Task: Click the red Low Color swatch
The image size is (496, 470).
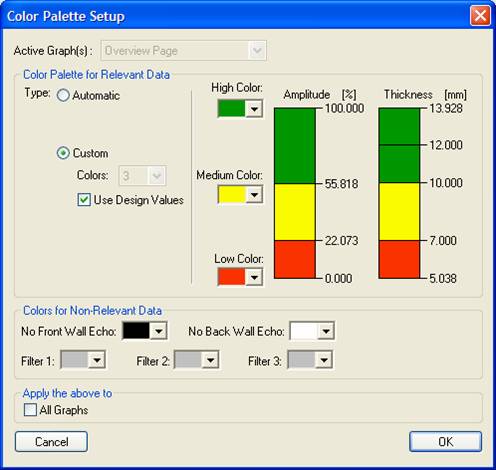Action: (x=232, y=277)
